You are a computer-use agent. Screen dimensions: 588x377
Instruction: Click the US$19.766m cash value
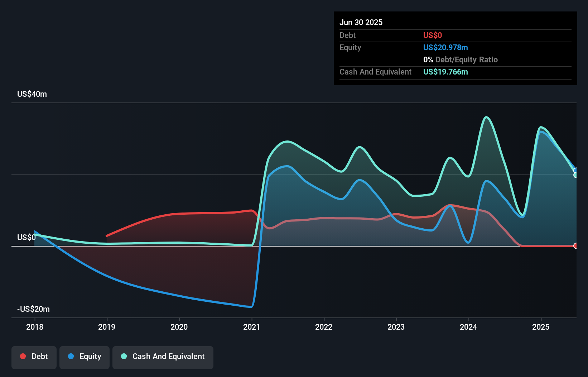pos(445,72)
